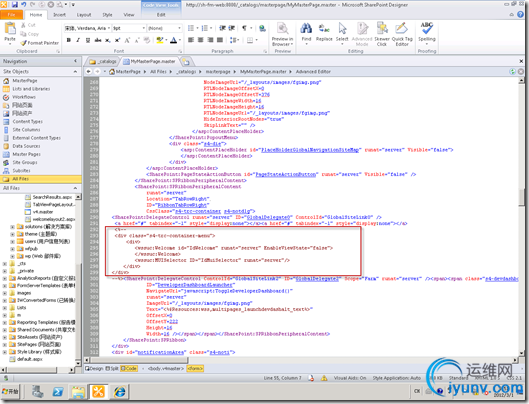The image size is (529, 404).
Task: Switch to the Insert ribbon tab
Action: pos(59,15)
